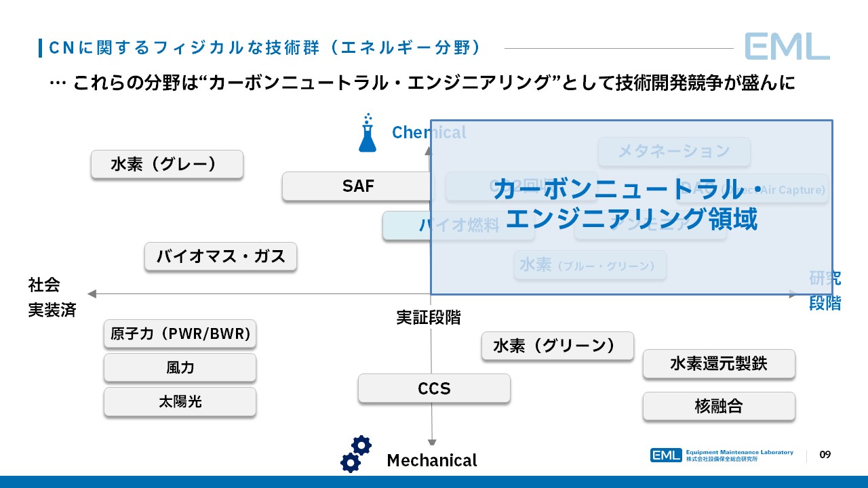Image resolution: width=868 pixels, height=488 pixels.
Task: Click the chemical flask icon
Action: pos(367,134)
